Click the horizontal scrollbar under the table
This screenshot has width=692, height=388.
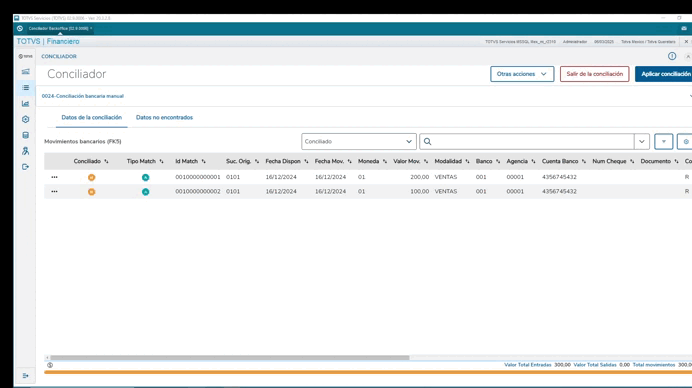click(229, 358)
